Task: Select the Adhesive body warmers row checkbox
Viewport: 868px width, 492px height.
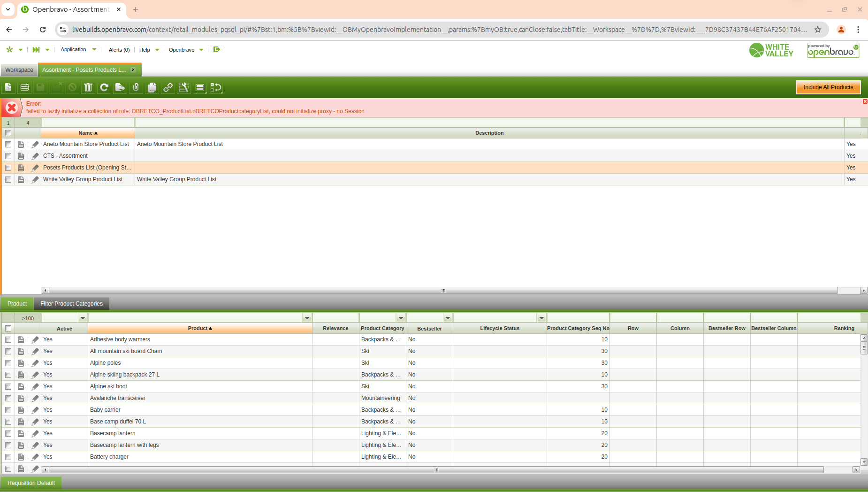Action: 8,339
